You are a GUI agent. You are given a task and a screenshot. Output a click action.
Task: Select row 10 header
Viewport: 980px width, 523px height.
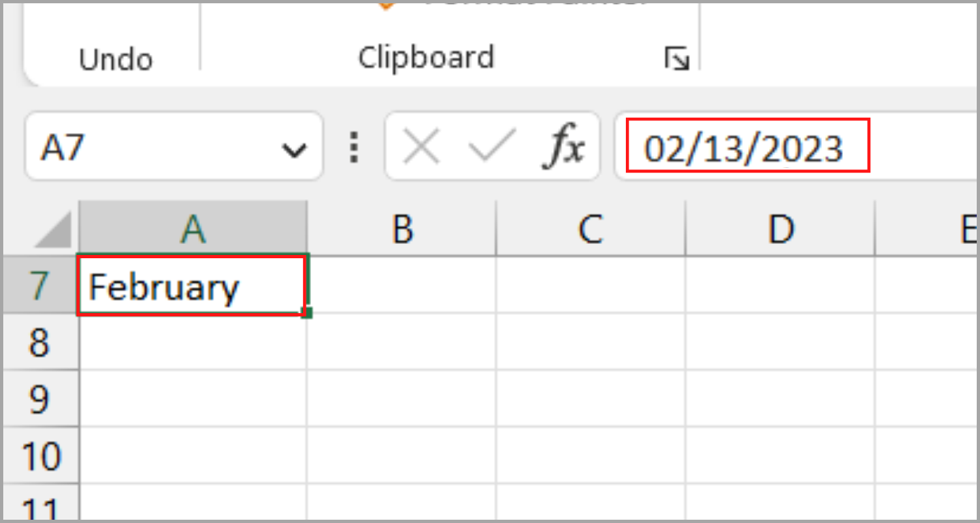coord(41,454)
